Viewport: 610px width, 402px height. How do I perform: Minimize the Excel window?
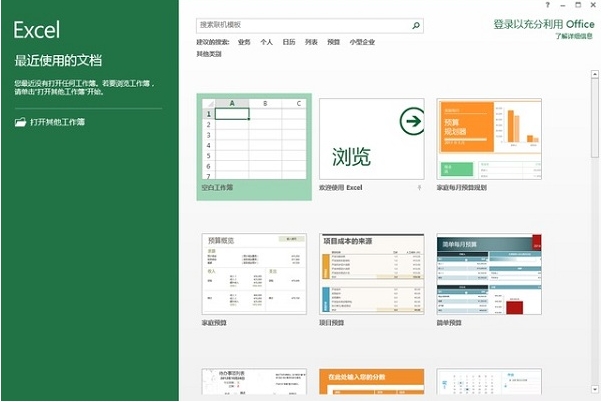click(x=563, y=5)
